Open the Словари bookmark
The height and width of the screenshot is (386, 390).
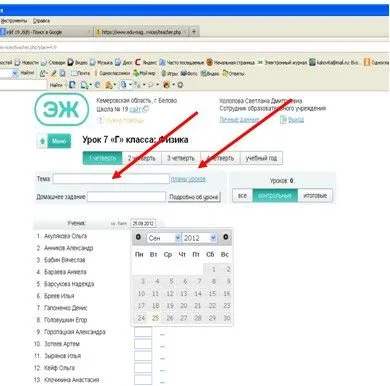click(53, 62)
